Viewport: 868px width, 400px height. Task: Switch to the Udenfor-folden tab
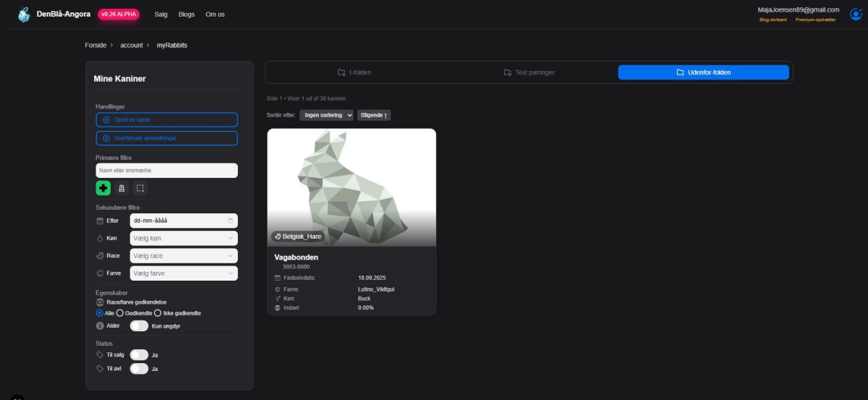point(703,72)
